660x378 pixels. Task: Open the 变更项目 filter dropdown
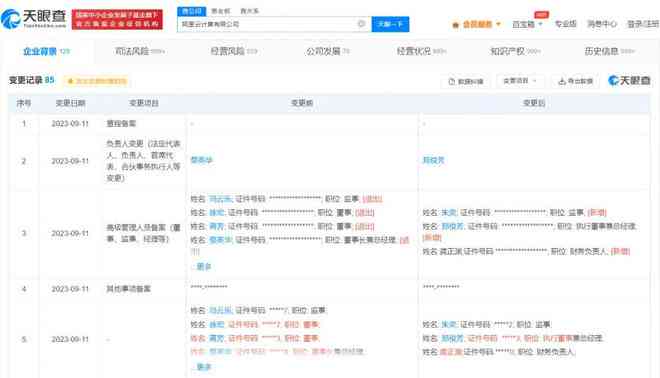[x=520, y=81]
